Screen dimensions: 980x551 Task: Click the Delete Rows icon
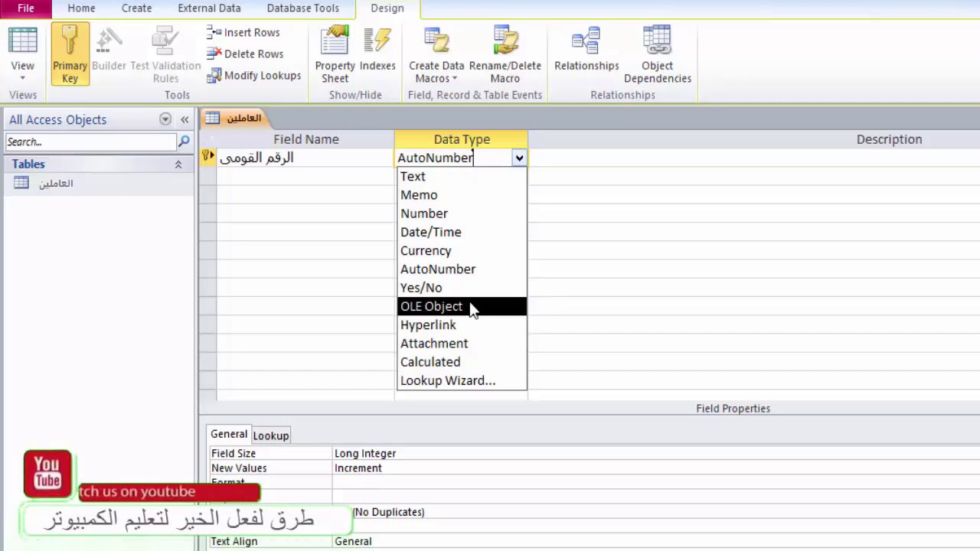point(214,54)
